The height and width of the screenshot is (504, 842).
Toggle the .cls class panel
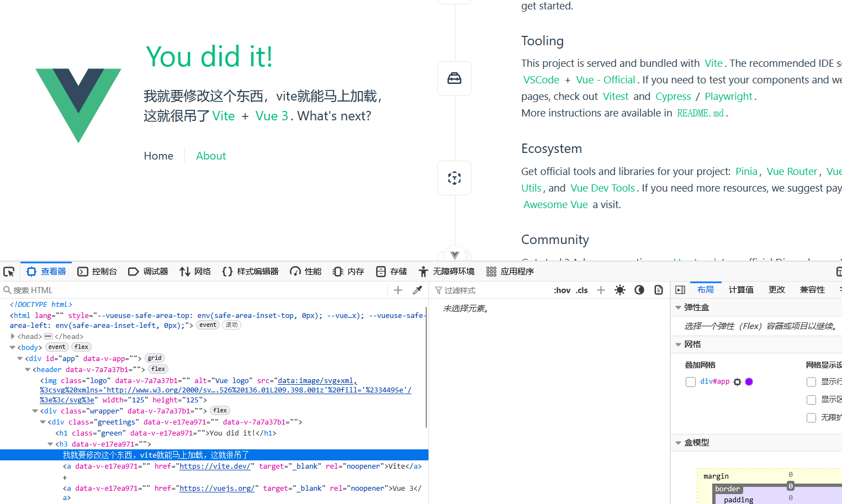pyautogui.click(x=582, y=290)
